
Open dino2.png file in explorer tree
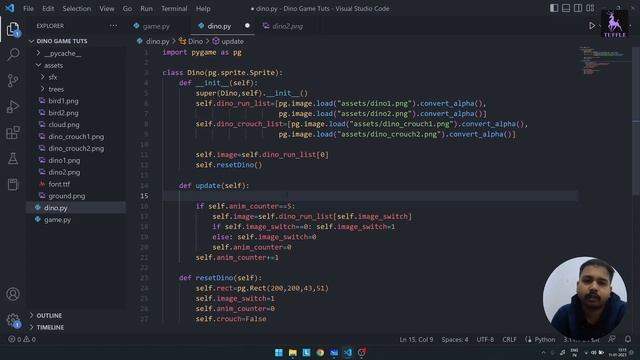pyautogui.click(x=64, y=172)
